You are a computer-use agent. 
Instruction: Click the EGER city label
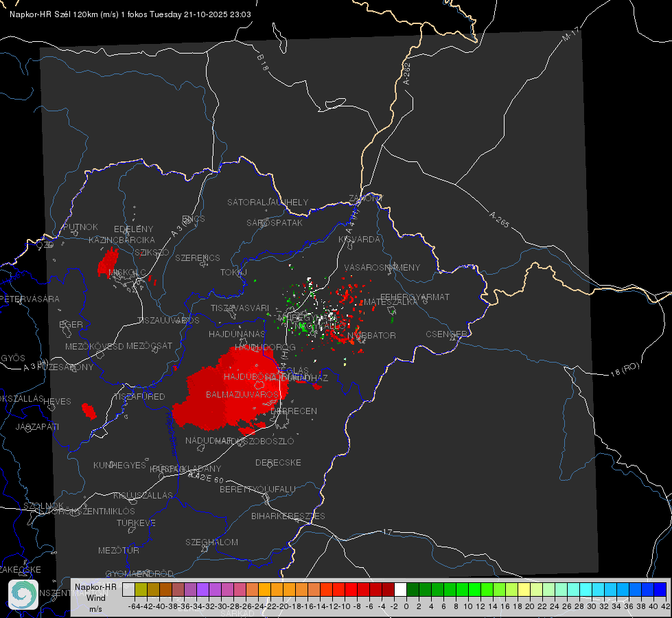coord(71,324)
